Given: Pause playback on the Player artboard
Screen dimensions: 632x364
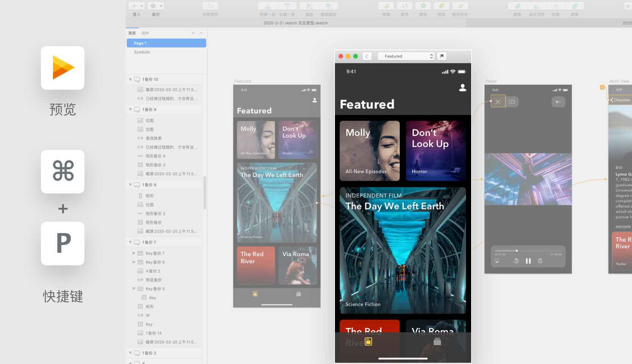Looking at the screenshot, I should [x=528, y=261].
